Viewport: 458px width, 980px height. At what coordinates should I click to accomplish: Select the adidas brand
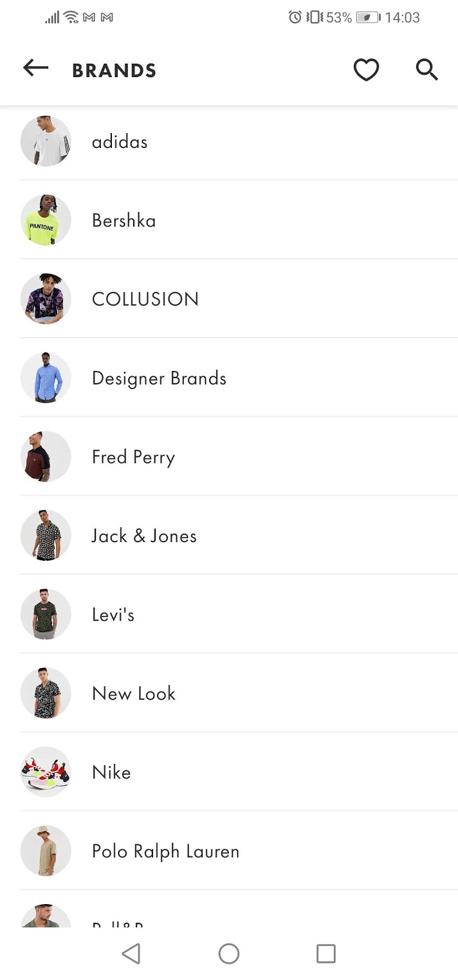tap(120, 141)
